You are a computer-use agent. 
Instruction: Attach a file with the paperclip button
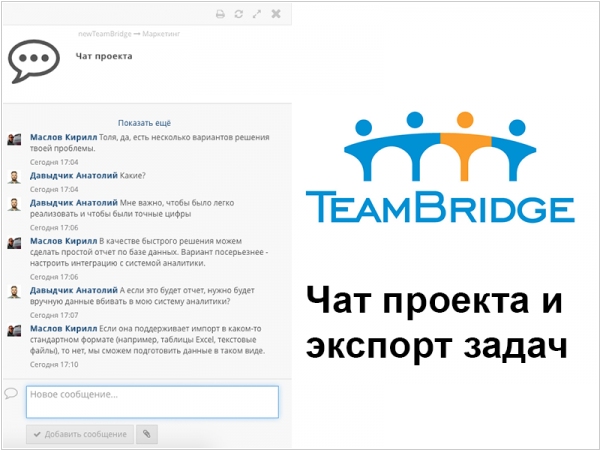click(x=147, y=434)
